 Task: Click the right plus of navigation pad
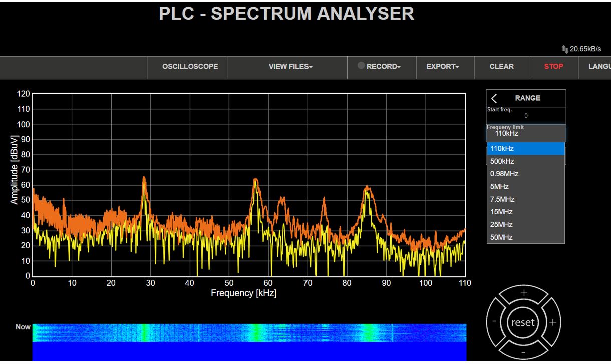[552, 322]
